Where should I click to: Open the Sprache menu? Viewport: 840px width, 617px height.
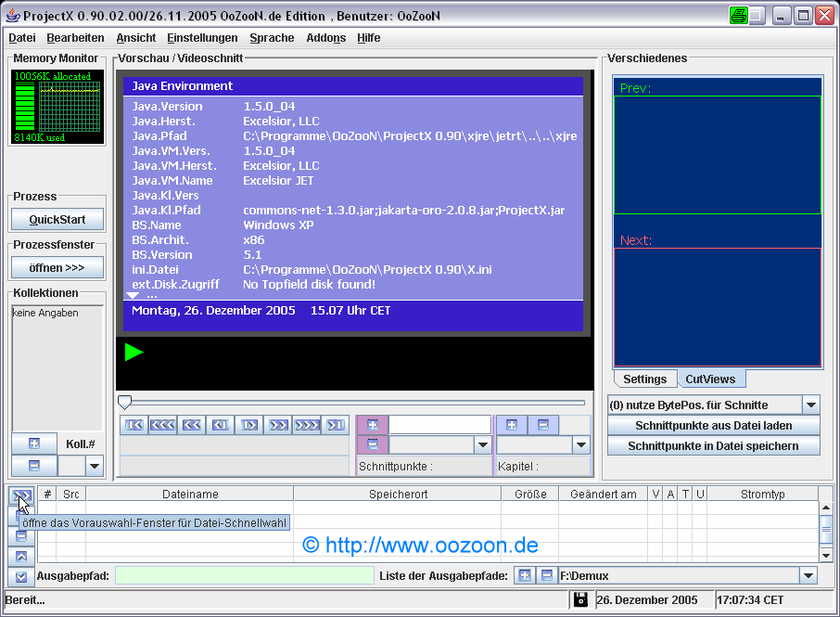coord(273,38)
